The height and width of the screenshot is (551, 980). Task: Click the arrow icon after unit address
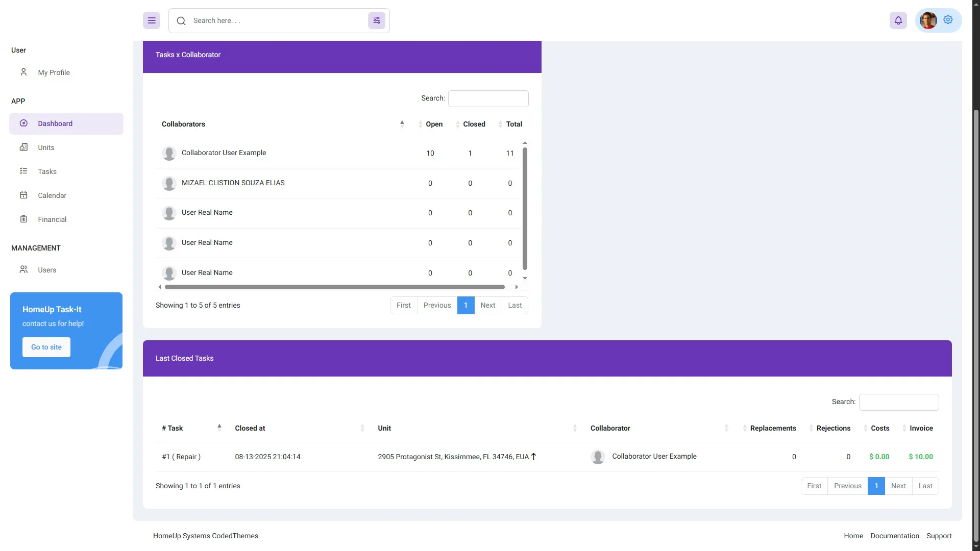click(x=533, y=457)
